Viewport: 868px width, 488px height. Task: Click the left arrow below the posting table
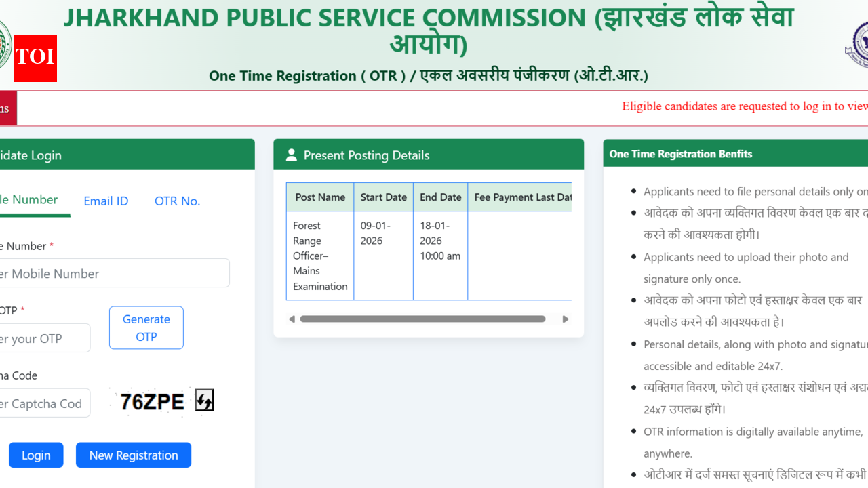click(x=292, y=319)
